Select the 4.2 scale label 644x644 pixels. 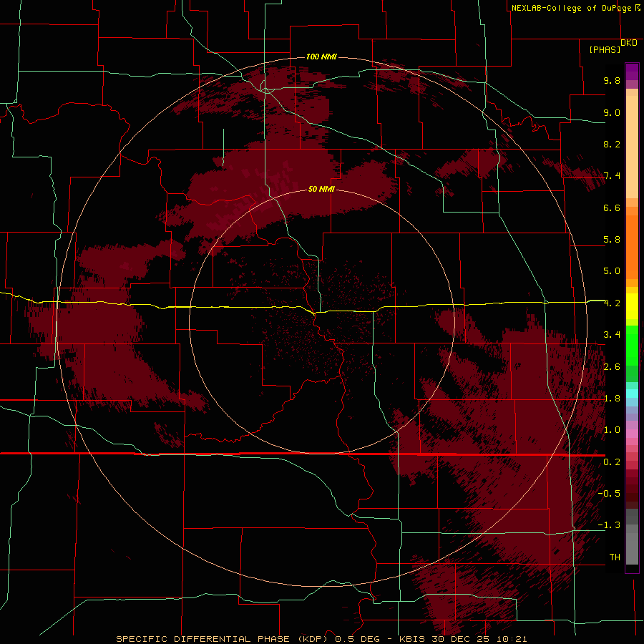click(612, 303)
